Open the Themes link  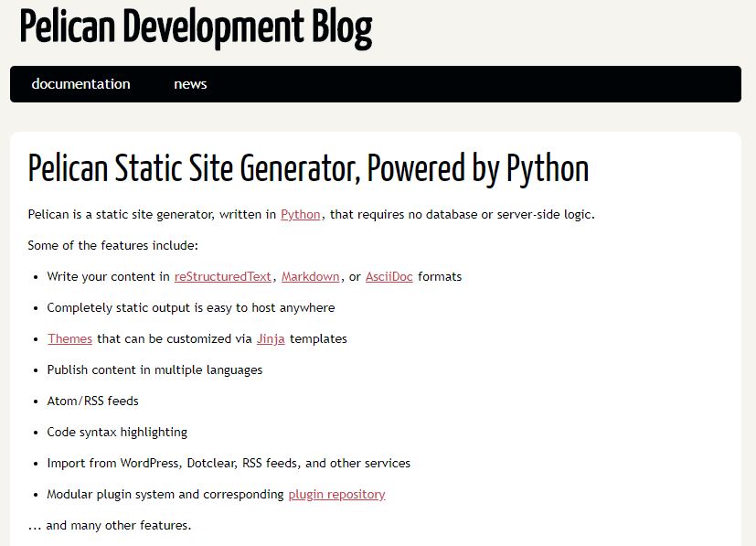click(69, 338)
